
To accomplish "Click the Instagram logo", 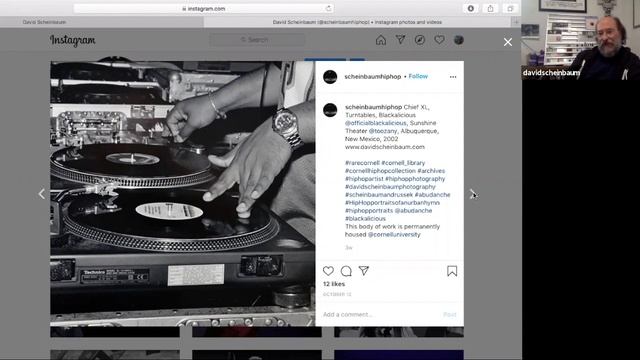I will click(73, 40).
